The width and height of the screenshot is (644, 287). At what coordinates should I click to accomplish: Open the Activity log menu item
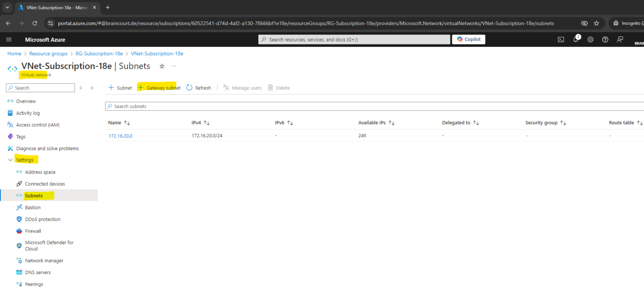pos(27,113)
